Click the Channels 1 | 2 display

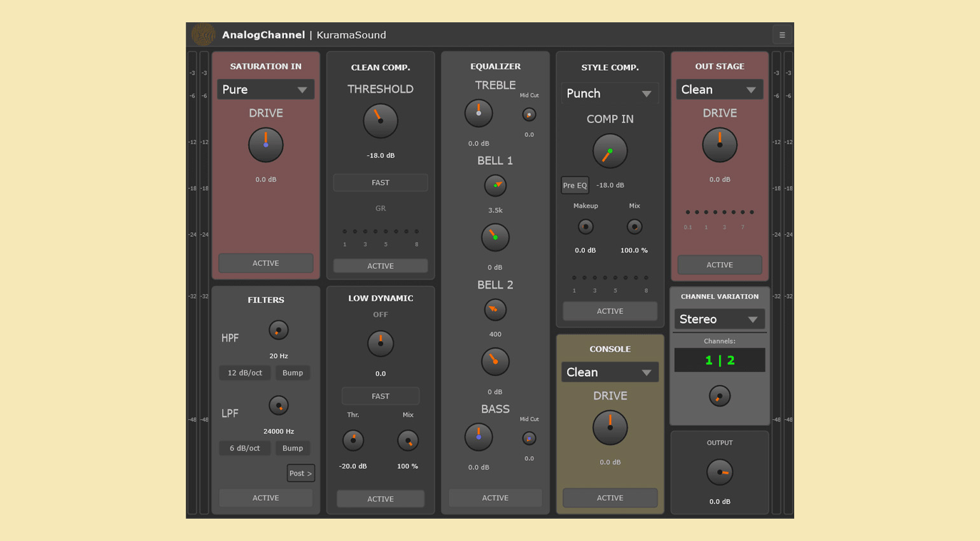pyautogui.click(x=720, y=360)
